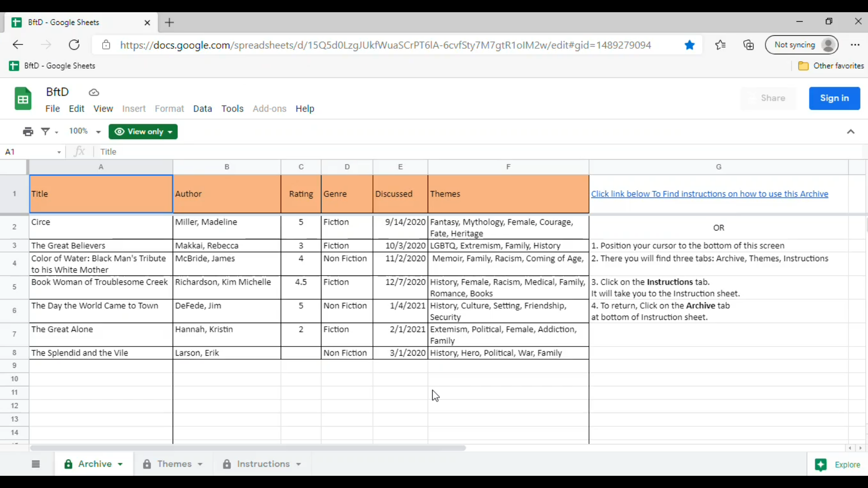The width and height of the screenshot is (868, 488).
Task: Click the cloud document status icon
Action: click(94, 93)
